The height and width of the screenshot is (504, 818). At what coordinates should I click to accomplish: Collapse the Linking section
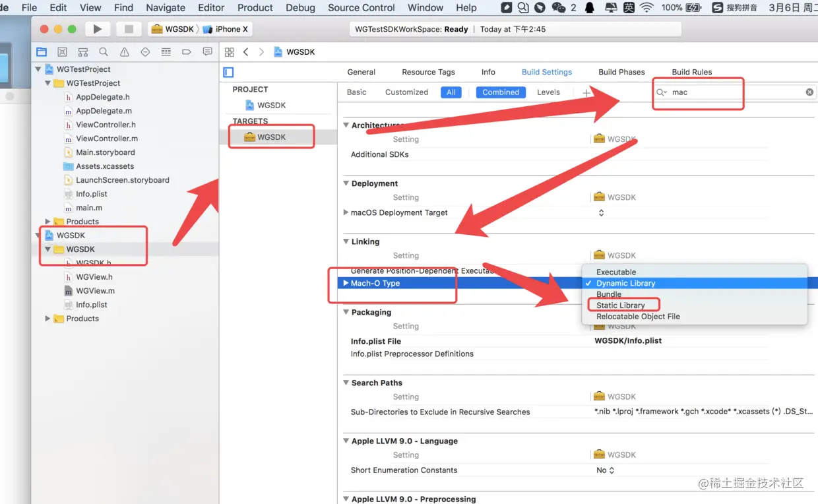(346, 241)
